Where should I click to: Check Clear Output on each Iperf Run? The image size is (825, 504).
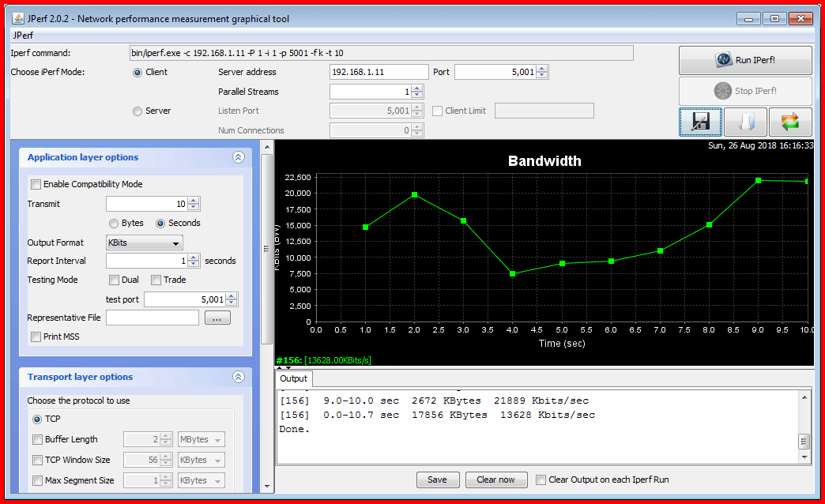tap(541, 480)
